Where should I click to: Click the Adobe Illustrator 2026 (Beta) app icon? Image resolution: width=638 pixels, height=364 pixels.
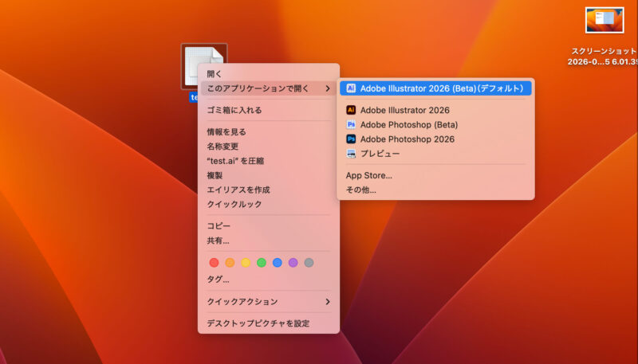[x=351, y=88]
